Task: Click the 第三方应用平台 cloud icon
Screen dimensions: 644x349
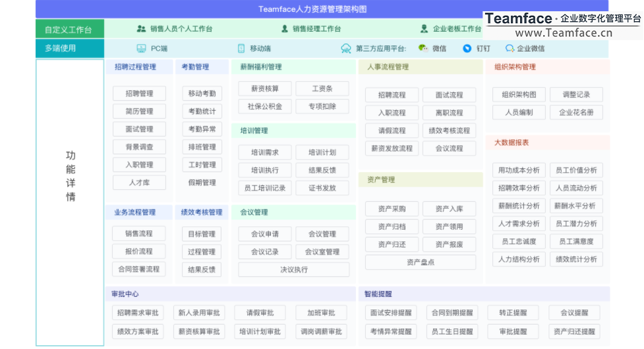Action: pyautogui.click(x=346, y=48)
